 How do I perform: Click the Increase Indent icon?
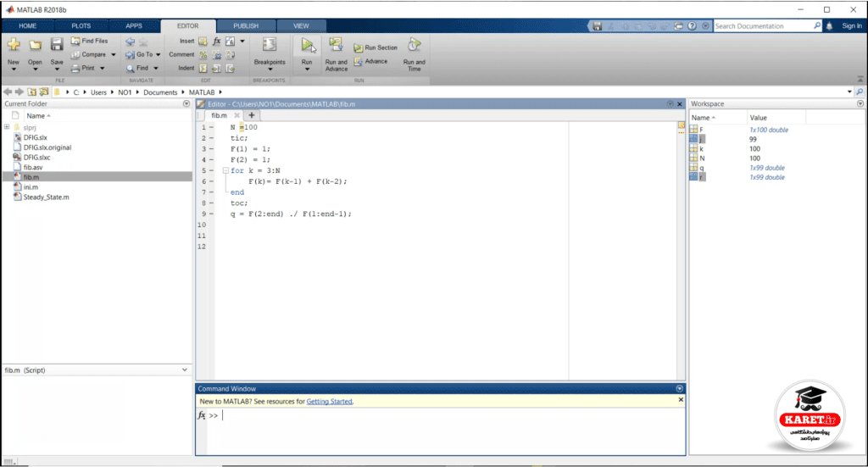[x=216, y=68]
